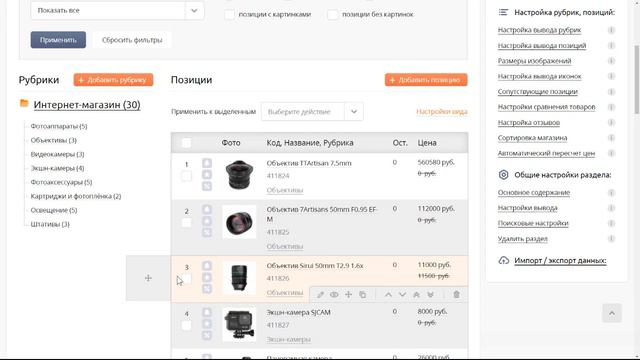Viewport: 640px width, 360px height.
Task: Click the Применить button
Action: 58,40
